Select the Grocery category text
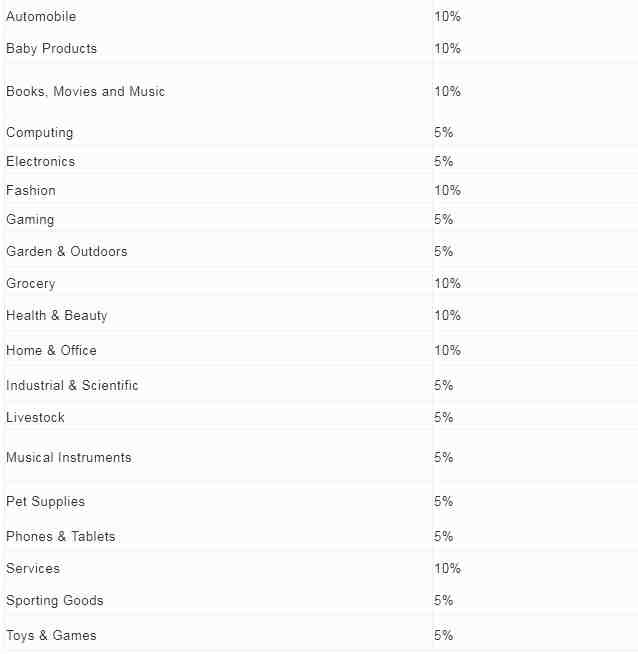The height and width of the screenshot is (654, 638). click(31, 283)
